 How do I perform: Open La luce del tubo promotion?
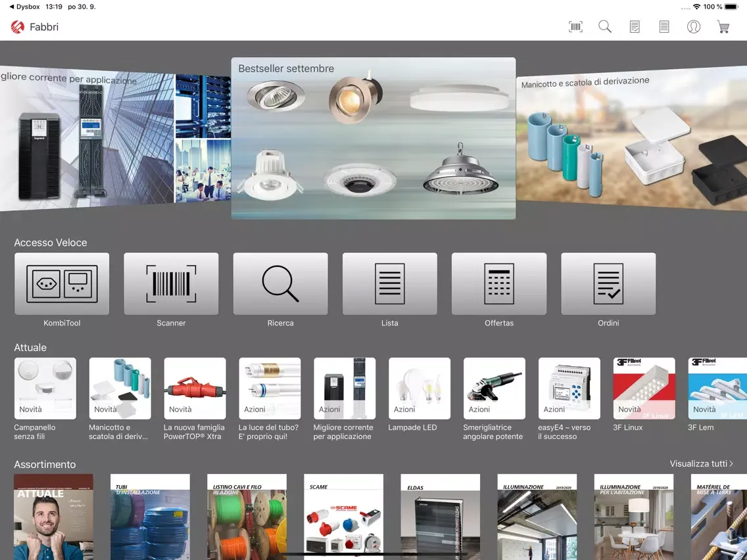point(270,388)
